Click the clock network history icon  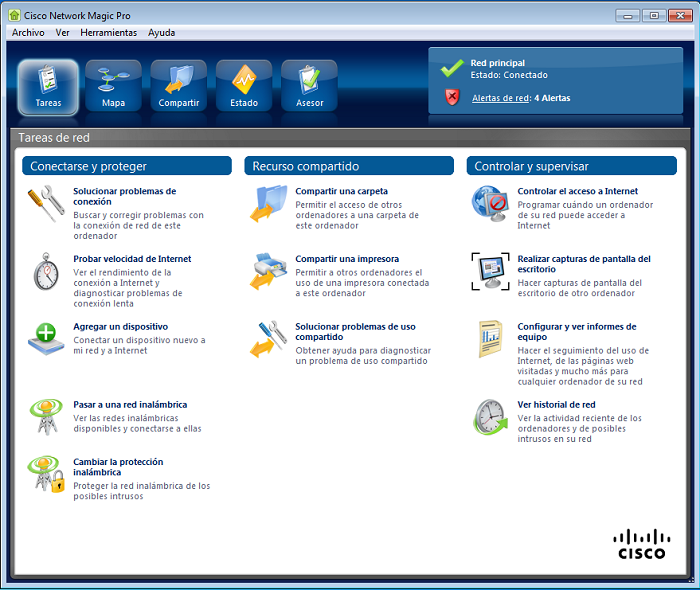[x=490, y=417]
